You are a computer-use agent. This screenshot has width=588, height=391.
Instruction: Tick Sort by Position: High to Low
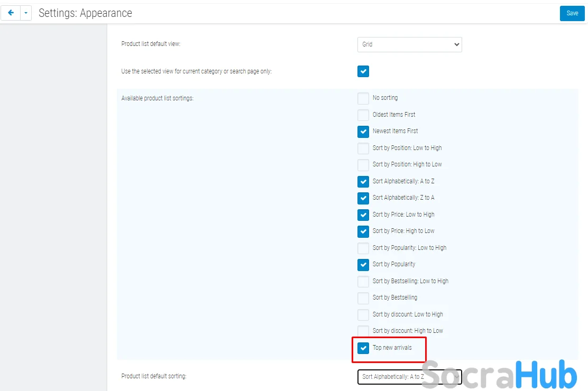[x=363, y=164]
